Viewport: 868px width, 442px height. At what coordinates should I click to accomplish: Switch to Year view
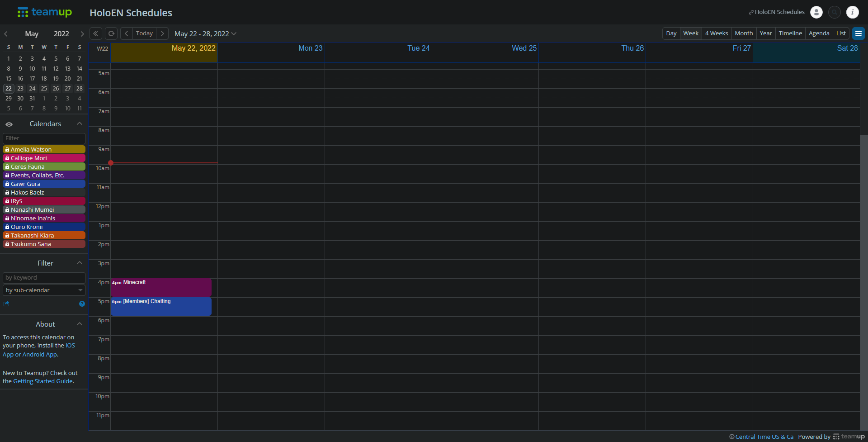765,33
